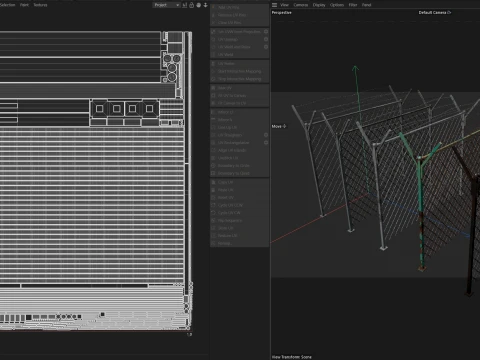Click the Reset UV command
Image resolution: width=480 pixels, height=360 pixels.
(240, 198)
